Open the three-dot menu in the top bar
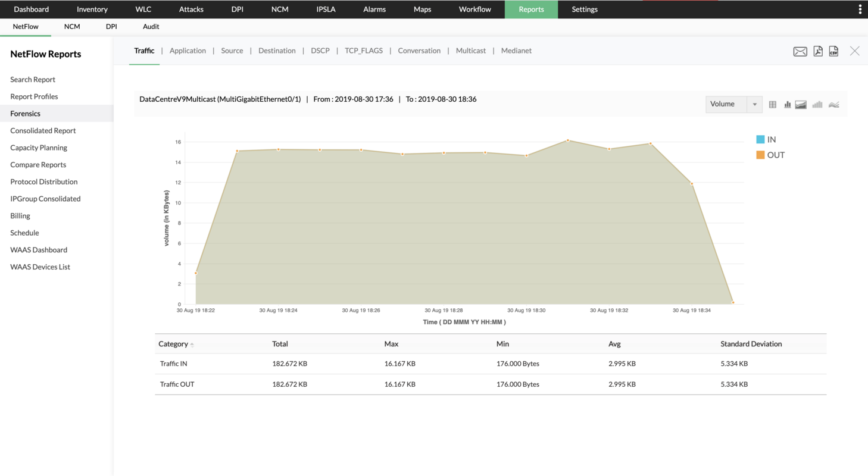Viewport: 868px width, 476px height. [x=860, y=10]
